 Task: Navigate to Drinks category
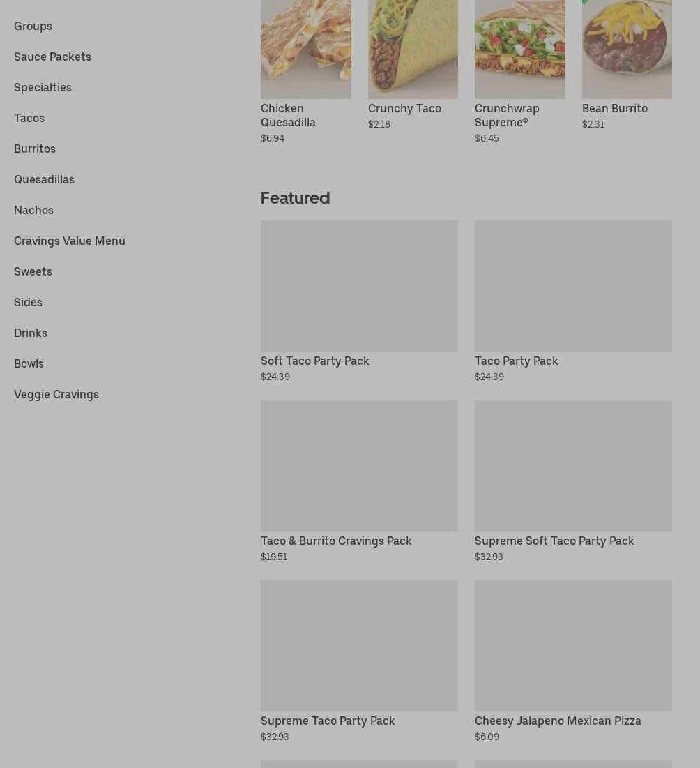click(x=31, y=333)
